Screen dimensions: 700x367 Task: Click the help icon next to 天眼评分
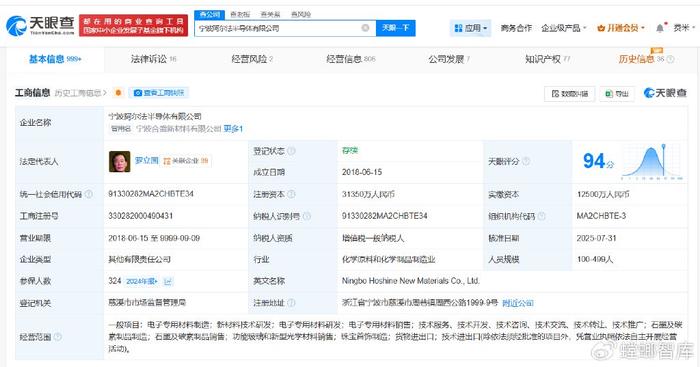click(526, 161)
